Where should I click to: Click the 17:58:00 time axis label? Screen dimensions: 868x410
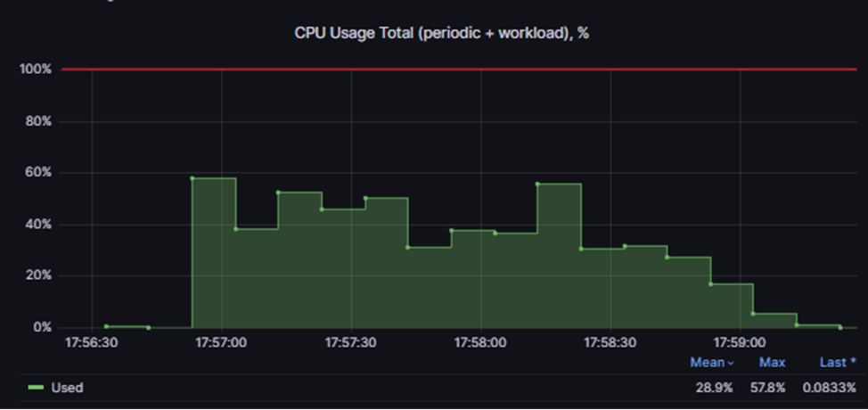480,343
